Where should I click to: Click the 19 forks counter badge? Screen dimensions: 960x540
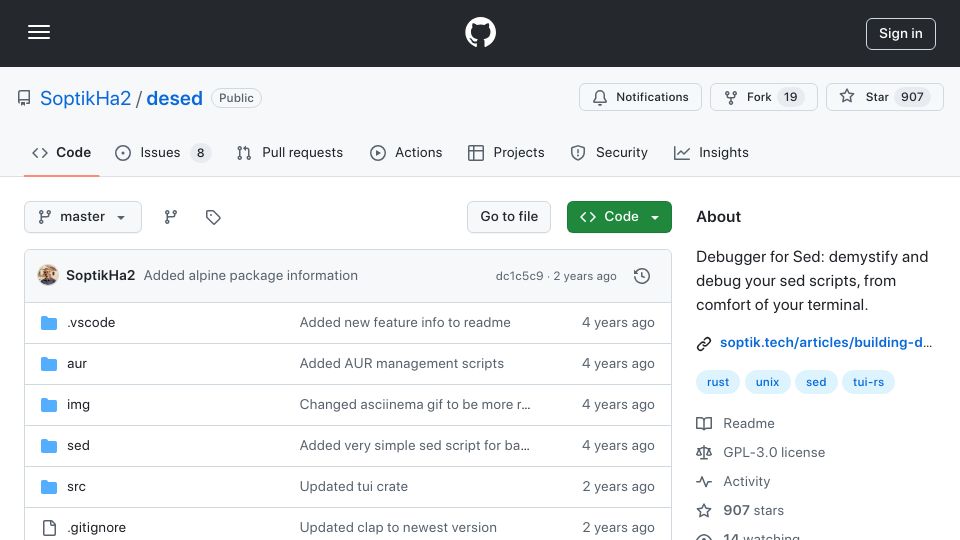click(790, 97)
